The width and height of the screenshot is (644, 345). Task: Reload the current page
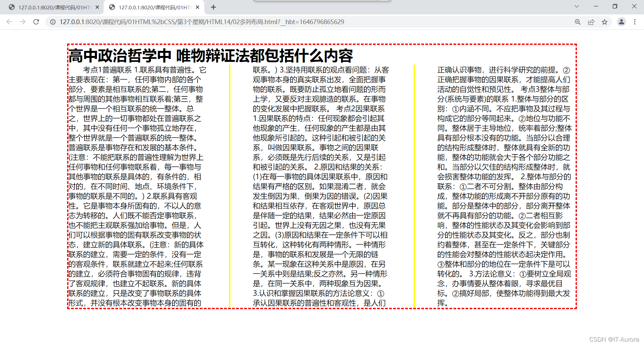coord(36,22)
